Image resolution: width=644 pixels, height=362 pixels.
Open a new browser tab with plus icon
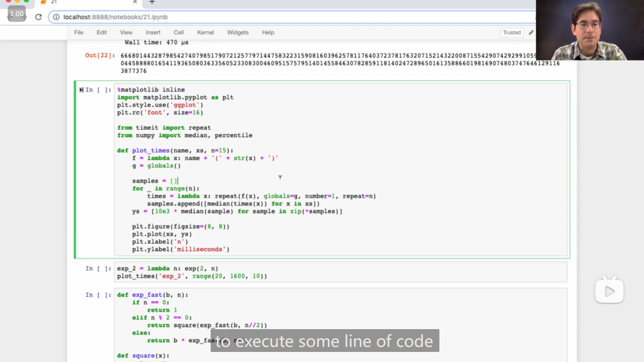pos(152,2)
